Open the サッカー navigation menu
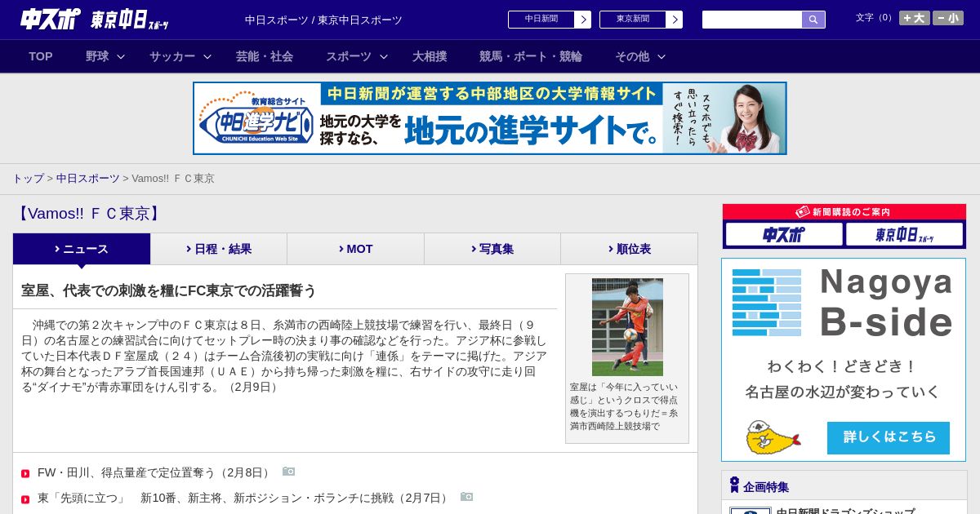Image resolution: width=980 pixels, height=514 pixels. click(172, 56)
